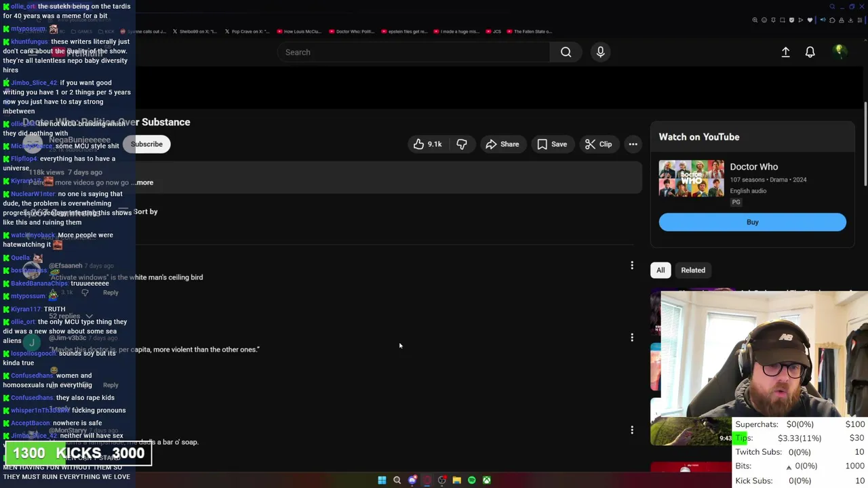868x488 pixels.
Task: Open the 9:43 related video thumbnail
Action: [x=692, y=430]
